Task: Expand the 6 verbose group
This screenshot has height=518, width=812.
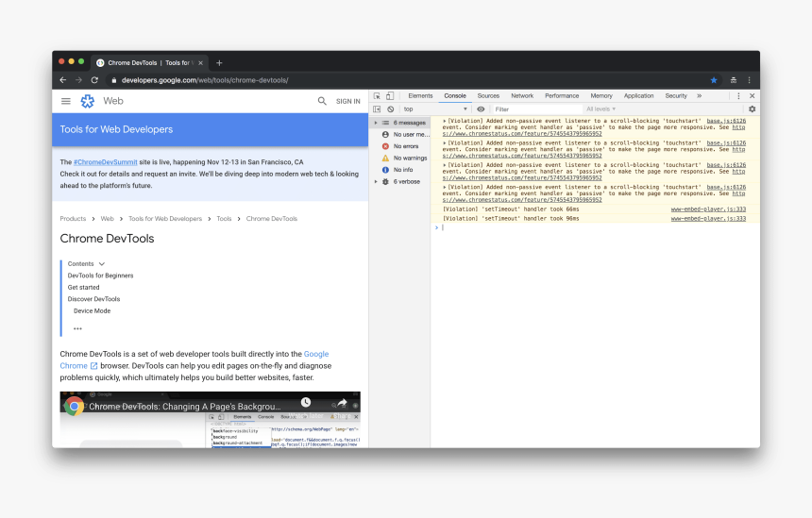Action: click(x=376, y=182)
